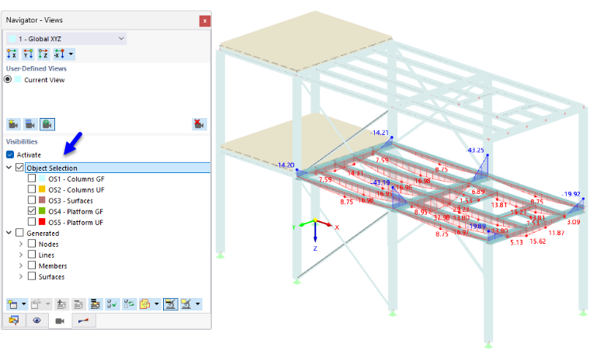The height and width of the screenshot is (364, 590).
Task: Enable OS2 - Columns UF checkbox
Action: [x=32, y=189]
